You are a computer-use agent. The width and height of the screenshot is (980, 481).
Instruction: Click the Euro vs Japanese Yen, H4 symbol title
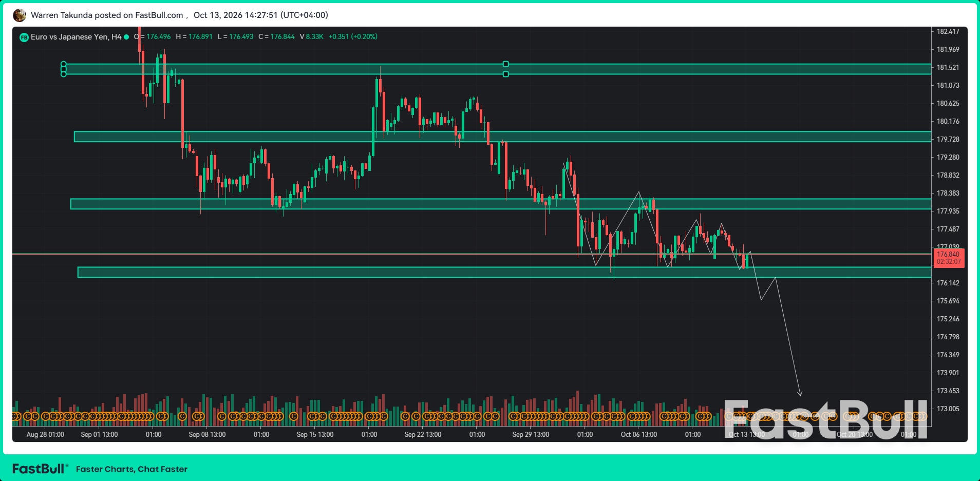point(76,37)
